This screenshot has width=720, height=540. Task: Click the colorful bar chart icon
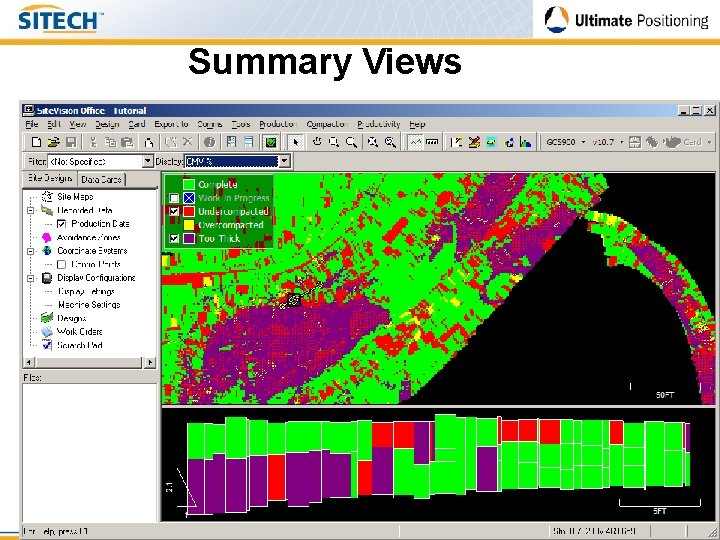point(525,142)
